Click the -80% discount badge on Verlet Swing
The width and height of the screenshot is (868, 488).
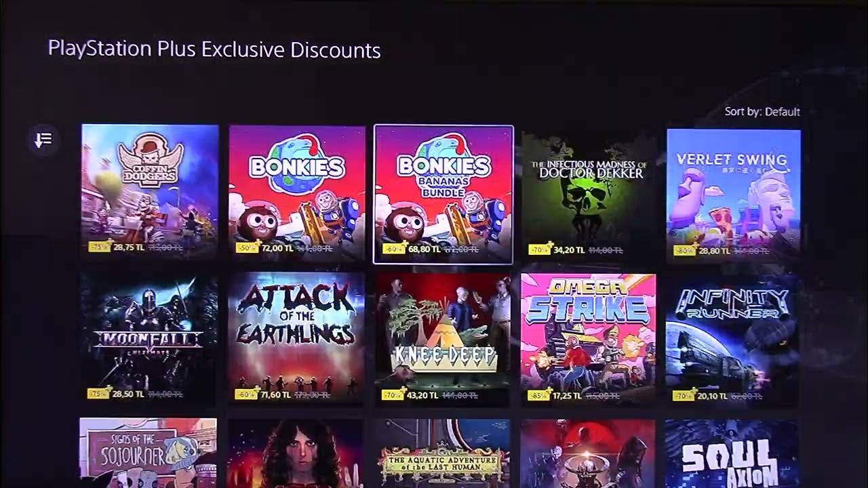point(685,250)
